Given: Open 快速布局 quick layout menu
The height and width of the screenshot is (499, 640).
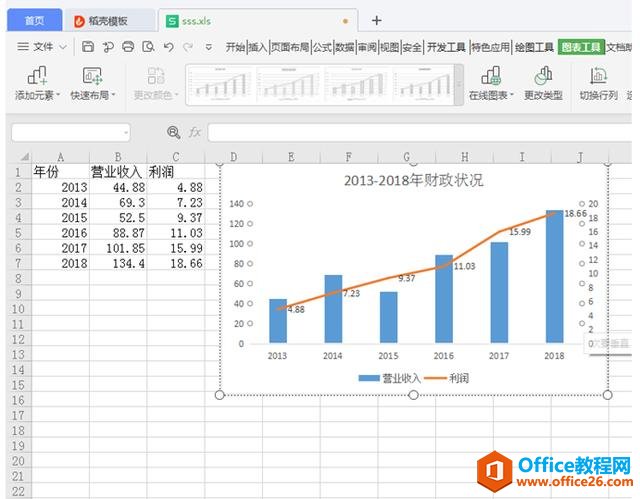Looking at the screenshot, I should point(93,84).
